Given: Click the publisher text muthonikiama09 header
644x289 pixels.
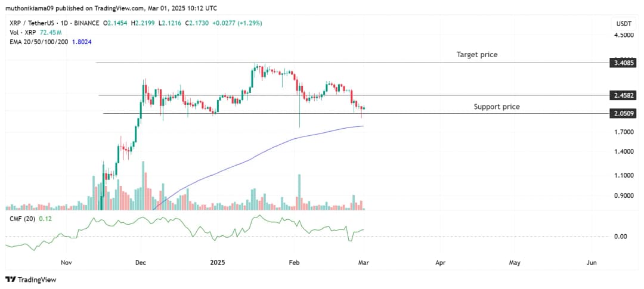Looking at the screenshot, I should (x=30, y=8).
